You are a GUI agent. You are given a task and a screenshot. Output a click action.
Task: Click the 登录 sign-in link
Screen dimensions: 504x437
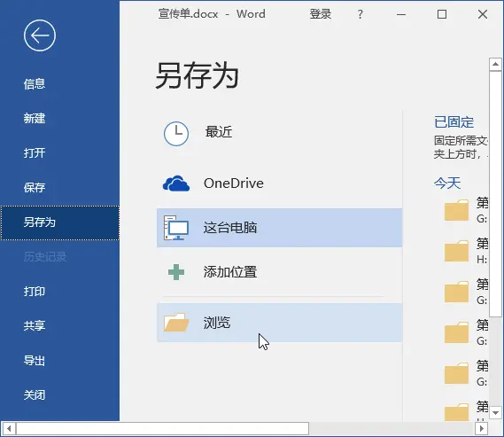pos(320,14)
